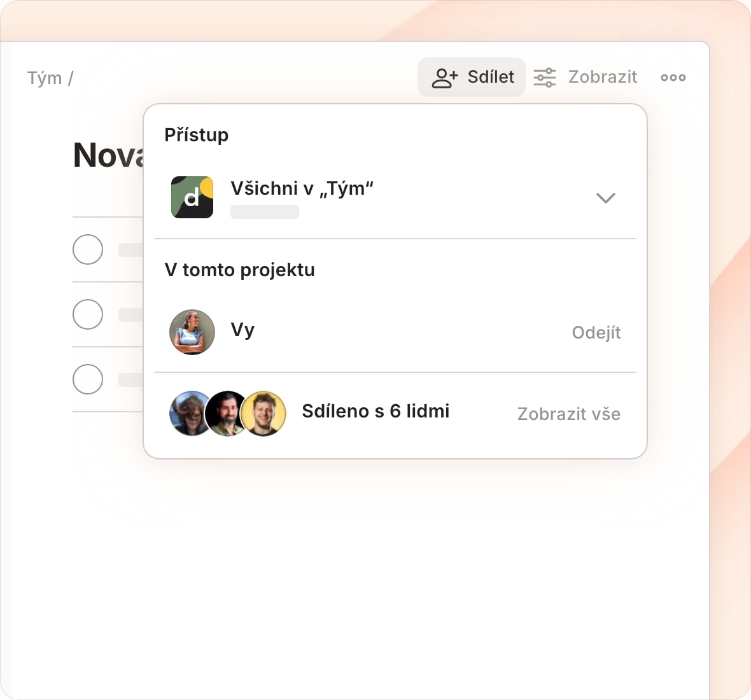The height and width of the screenshot is (700, 751).
Task: Click the Sdílet share button
Action: [472, 77]
